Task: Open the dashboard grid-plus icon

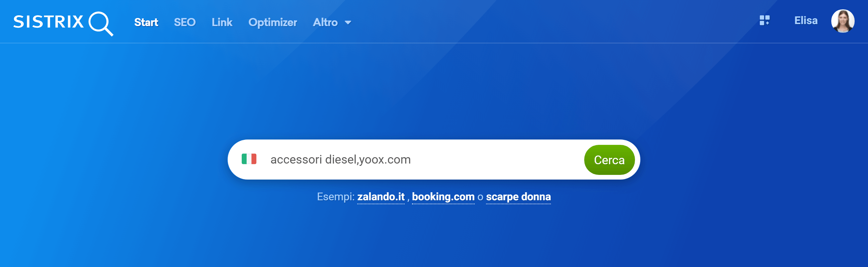Action: 764,21
